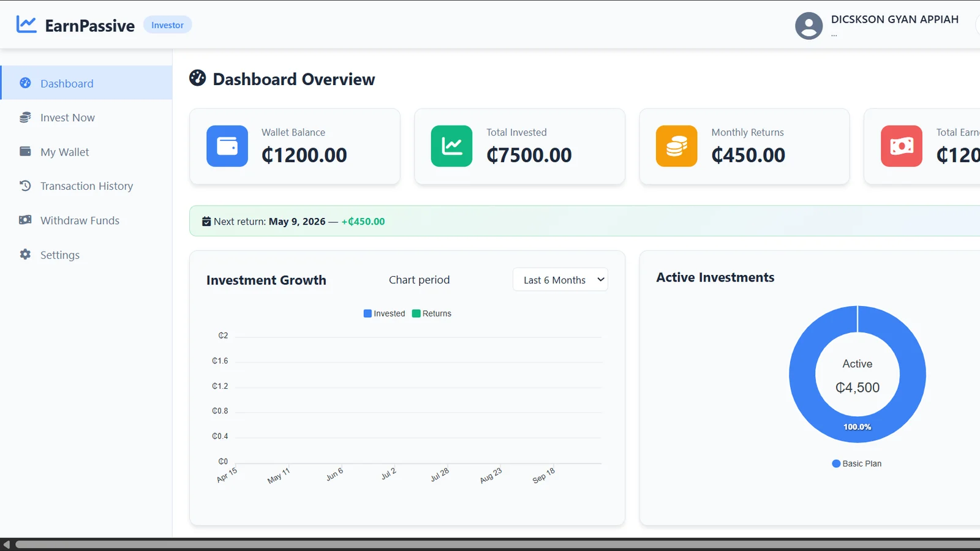
Task: Click the green Total Invested chart icon
Action: tap(452, 146)
